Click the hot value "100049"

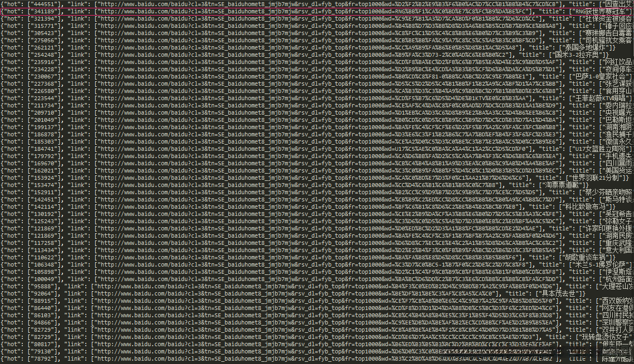(45, 279)
